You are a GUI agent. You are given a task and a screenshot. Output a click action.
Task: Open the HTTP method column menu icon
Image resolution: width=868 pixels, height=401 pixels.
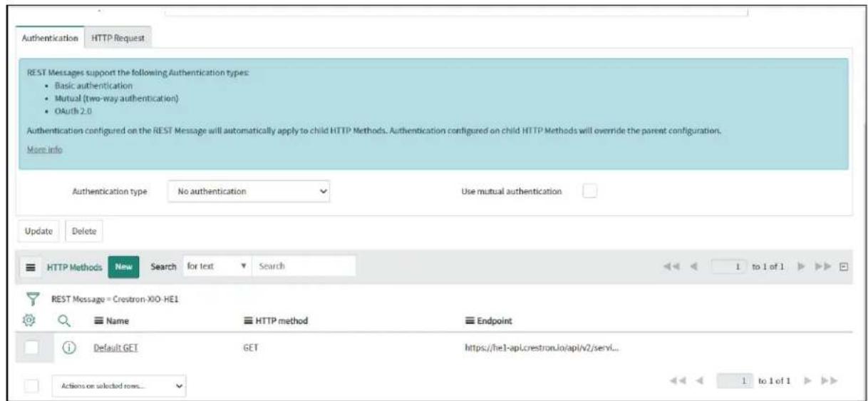point(249,323)
